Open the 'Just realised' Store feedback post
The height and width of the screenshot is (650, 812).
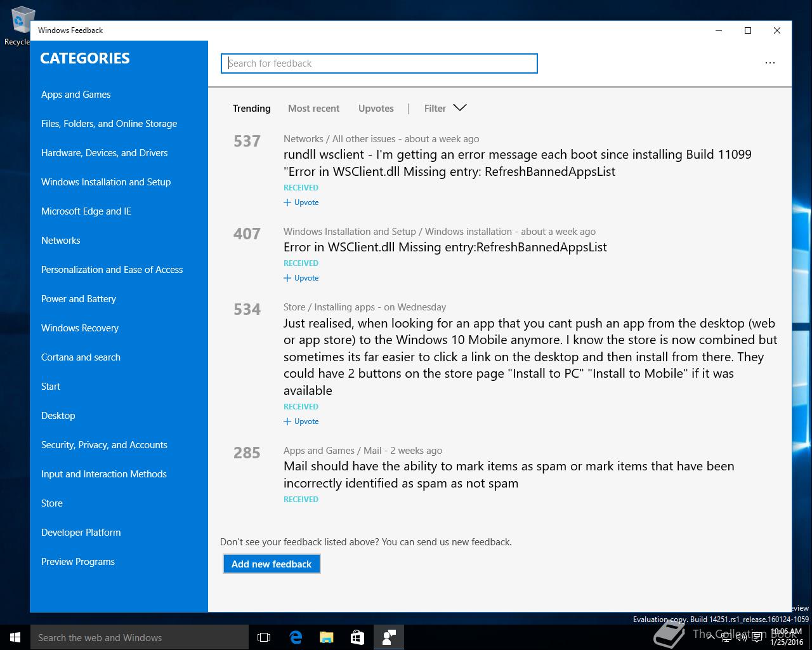coord(530,357)
